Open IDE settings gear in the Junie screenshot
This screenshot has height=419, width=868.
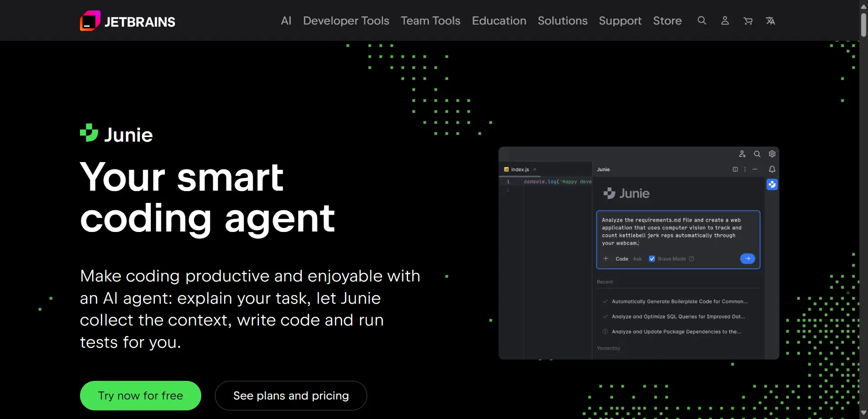click(772, 154)
